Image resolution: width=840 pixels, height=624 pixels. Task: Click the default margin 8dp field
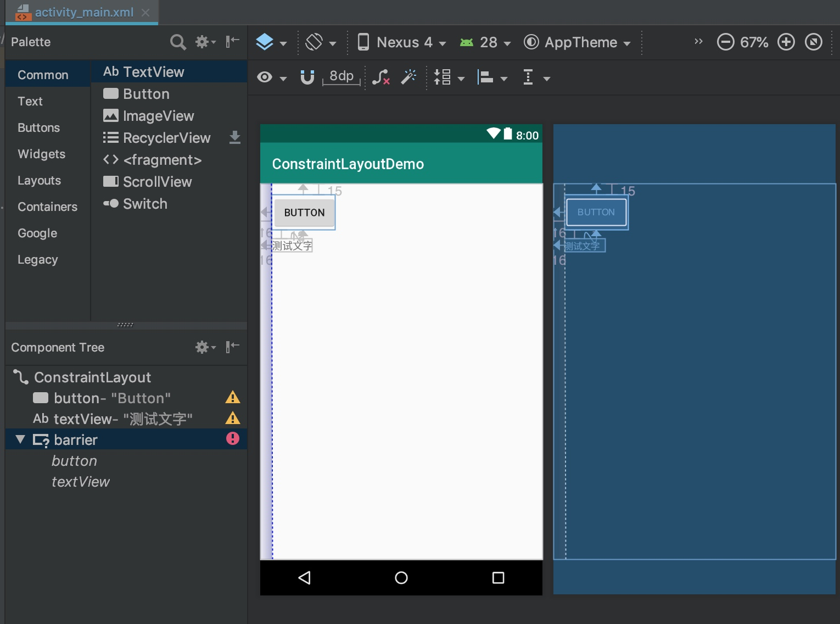coord(341,76)
